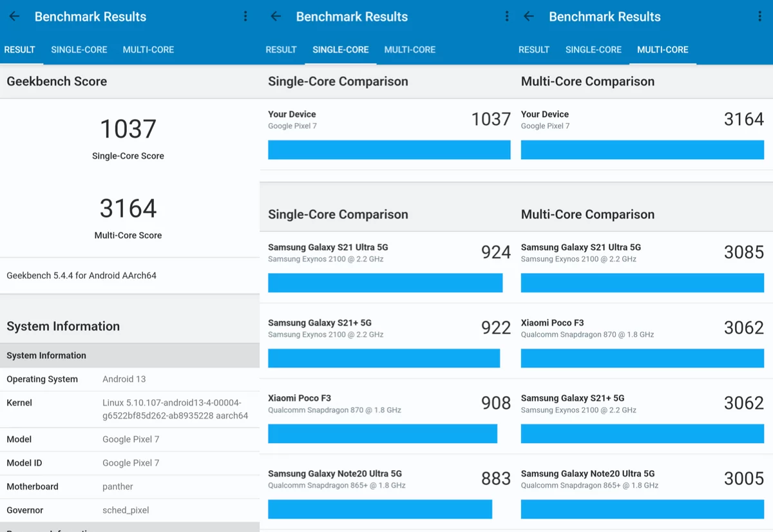Viewport: 773px width, 532px height.
Task: Tap Samsung Galaxy S21+ 5G single-core entry 922
Action: [x=389, y=341]
